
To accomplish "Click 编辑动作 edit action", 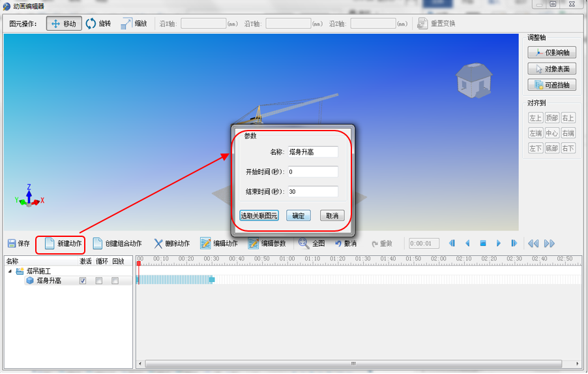I will (x=219, y=243).
